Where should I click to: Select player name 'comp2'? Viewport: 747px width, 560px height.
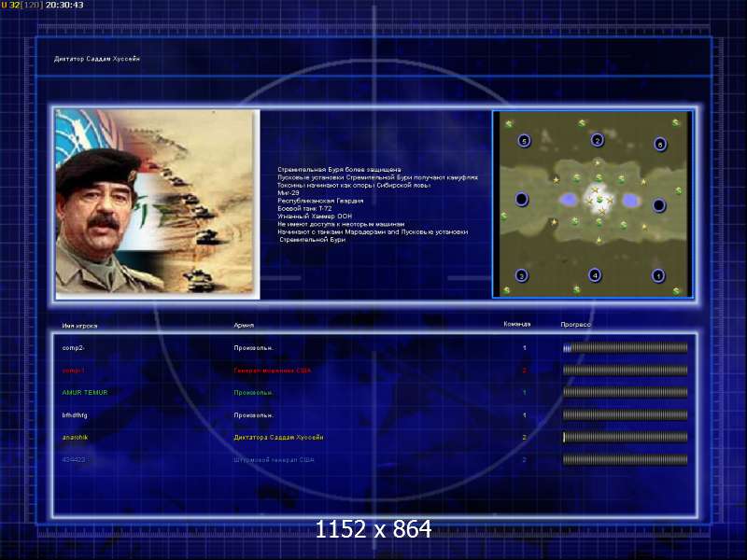[x=73, y=348]
